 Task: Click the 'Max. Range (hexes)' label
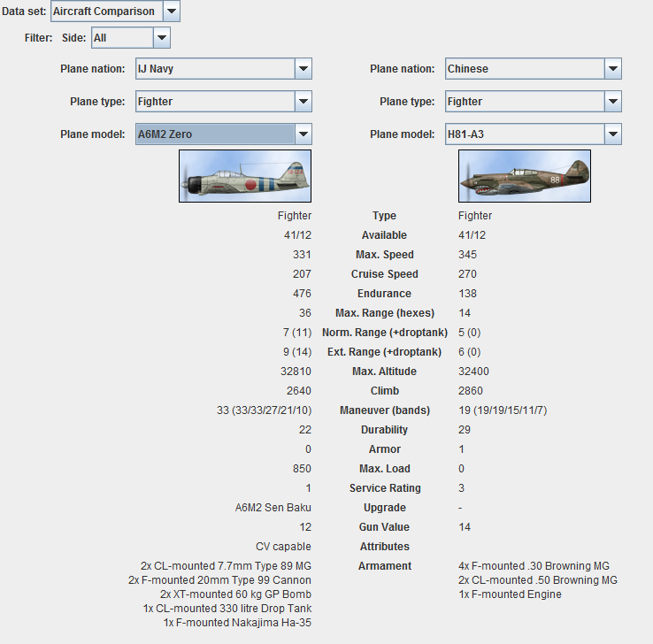pos(385,313)
